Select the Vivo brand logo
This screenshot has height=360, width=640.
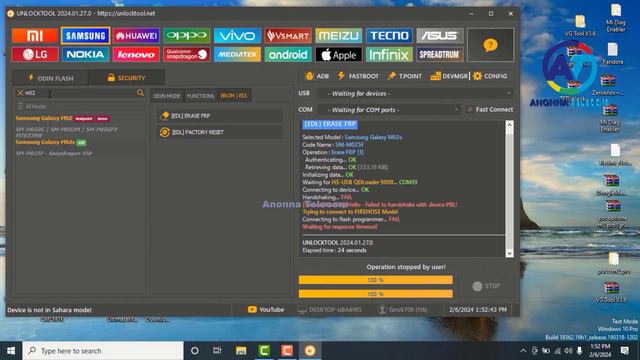(x=237, y=36)
